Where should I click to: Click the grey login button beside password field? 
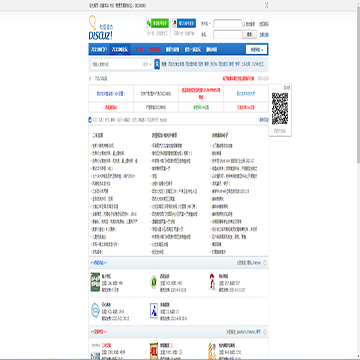249,34
